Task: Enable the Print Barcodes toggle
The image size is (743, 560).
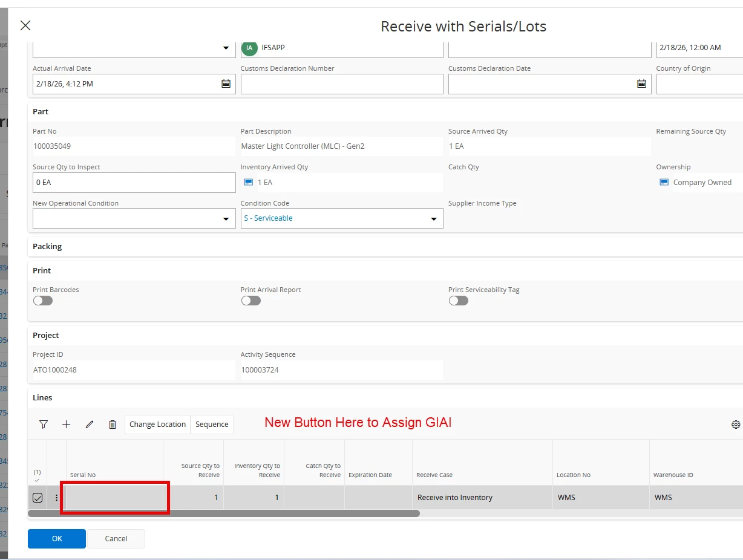Action: point(43,301)
